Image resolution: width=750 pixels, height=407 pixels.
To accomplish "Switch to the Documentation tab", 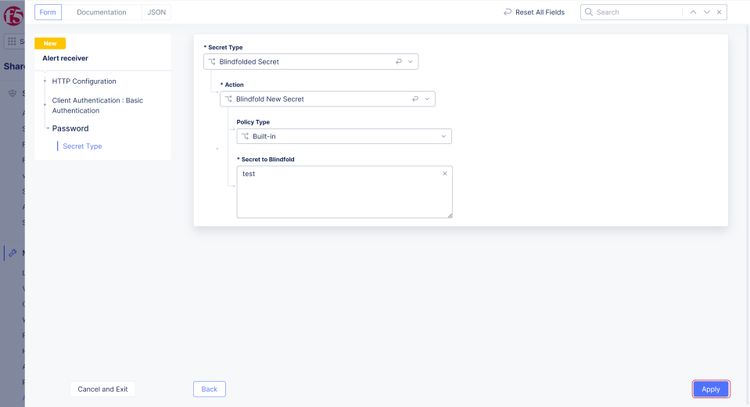I will point(101,12).
